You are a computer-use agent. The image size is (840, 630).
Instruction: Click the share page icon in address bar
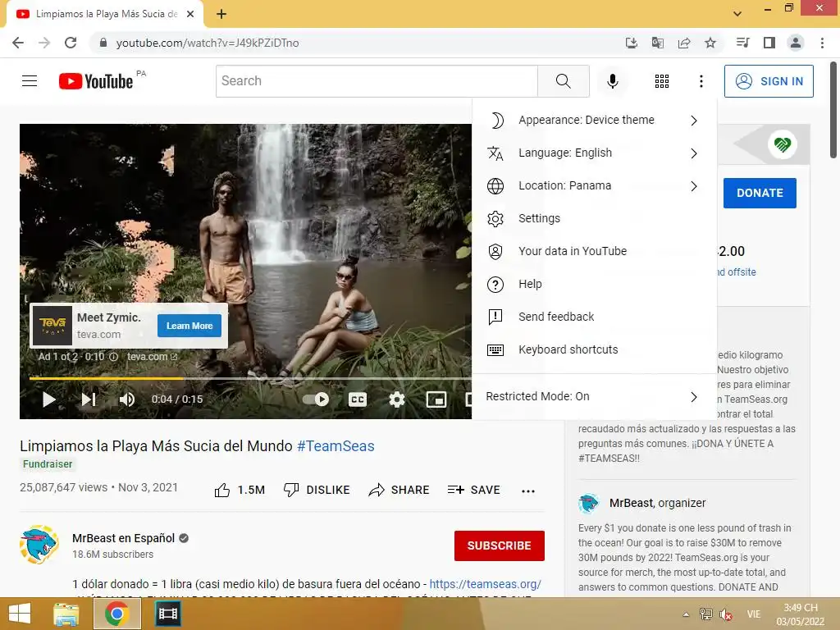click(x=684, y=43)
